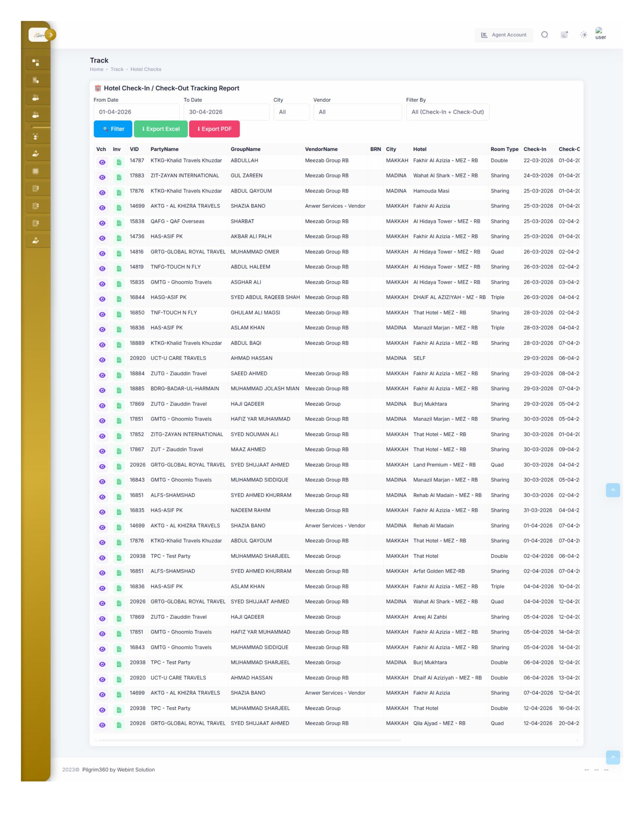The image size is (644, 834).
Task: Open the notifications chat icon in header
Action: coord(564,35)
